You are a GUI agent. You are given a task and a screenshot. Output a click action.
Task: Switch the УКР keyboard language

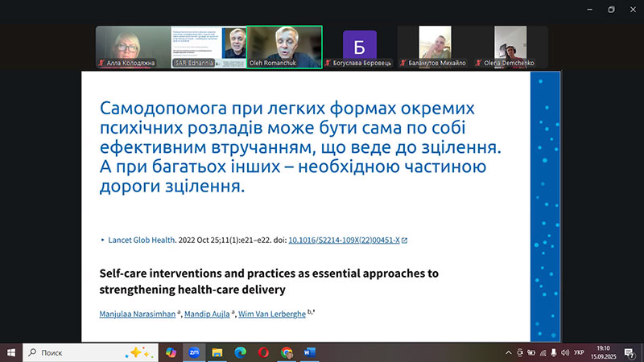[x=579, y=352]
